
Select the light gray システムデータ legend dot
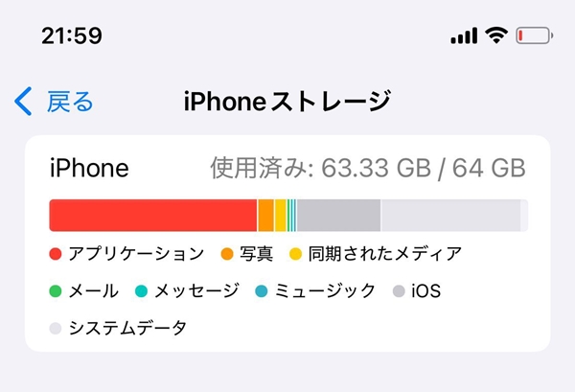pos(56,328)
